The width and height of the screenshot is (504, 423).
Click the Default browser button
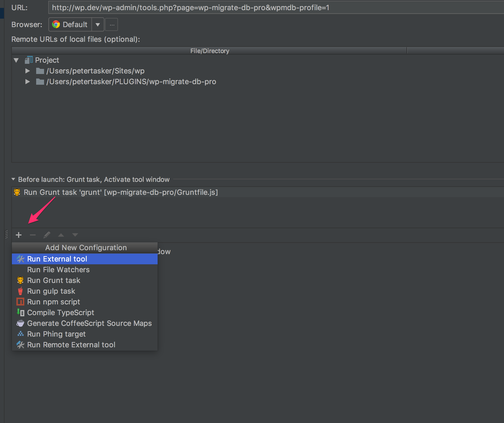70,25
